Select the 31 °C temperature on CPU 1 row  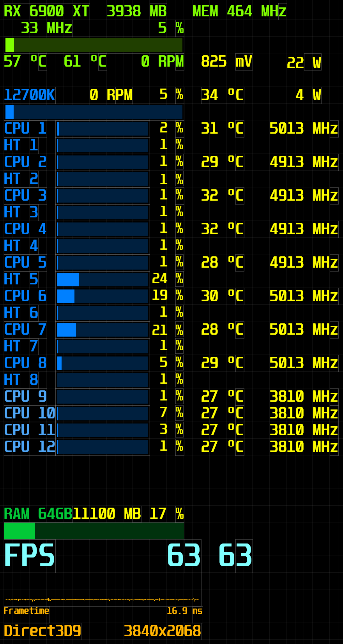pos(223,129)
